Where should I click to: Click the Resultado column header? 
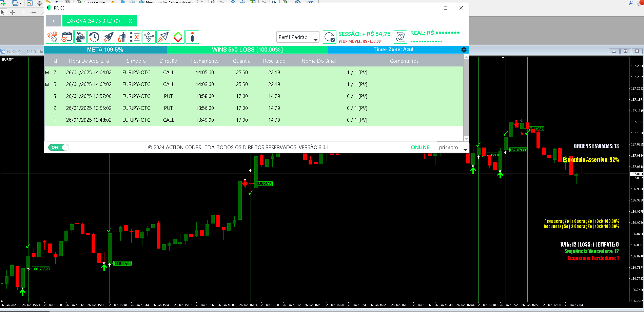[x=274, y=61]
